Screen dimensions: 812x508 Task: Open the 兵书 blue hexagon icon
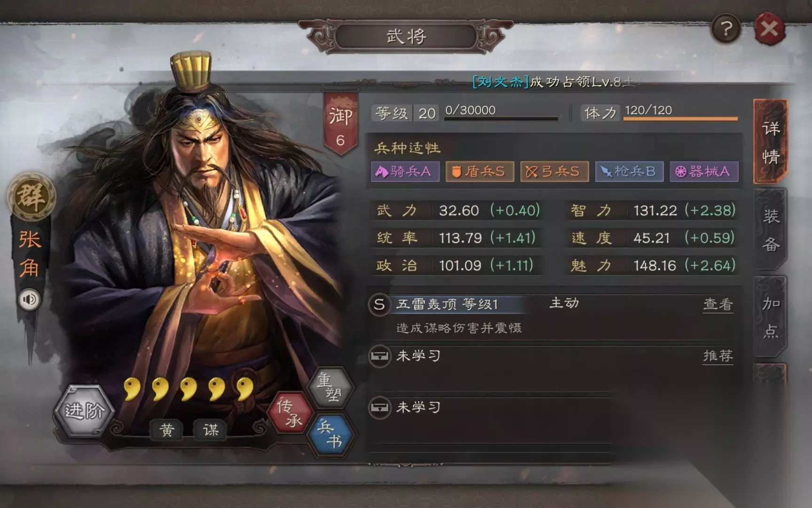330,435
